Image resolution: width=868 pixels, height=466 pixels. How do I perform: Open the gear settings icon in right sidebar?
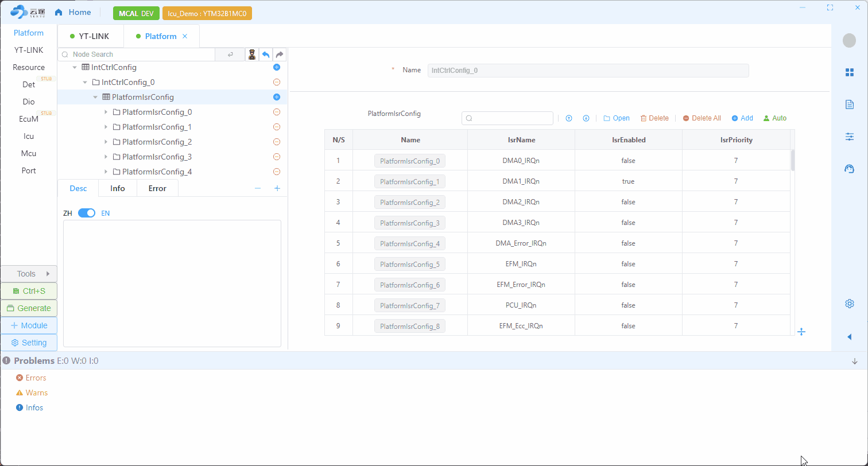(850, 304)
